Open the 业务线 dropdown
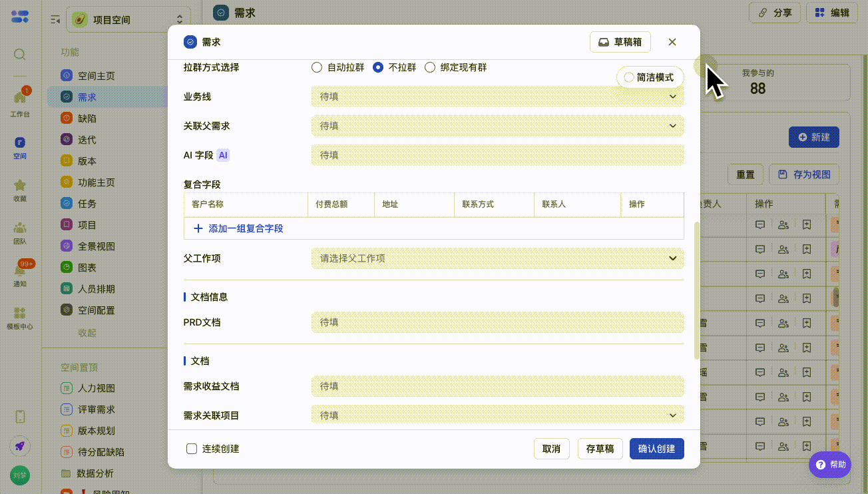Image resolution: width=868 pixels, height=494 pixels. (x=497, y=97)
